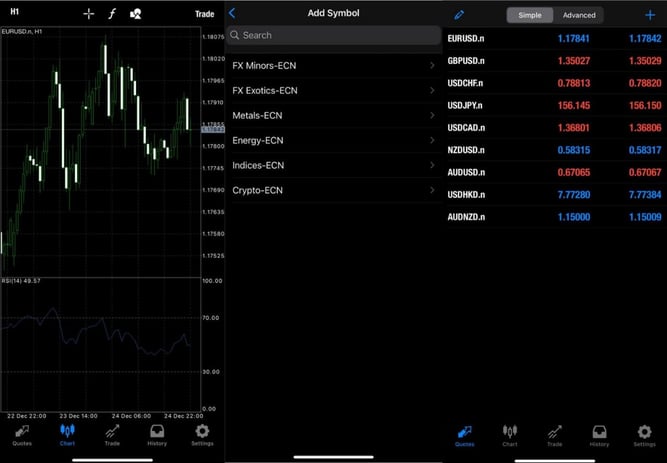Screen dimensions: 667x463
Task: Open FX Minors-ECN symbol group
Action: (334, 66)
